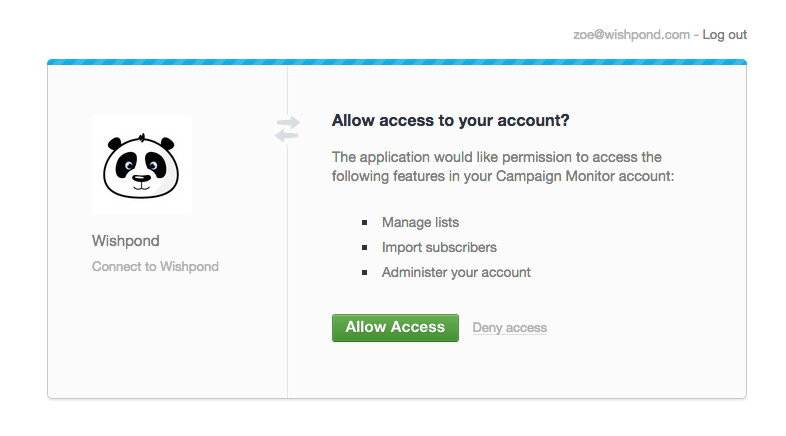Click the Campaign Monitor account text line
Screen dimensions: 786x436
click(503, 176)
